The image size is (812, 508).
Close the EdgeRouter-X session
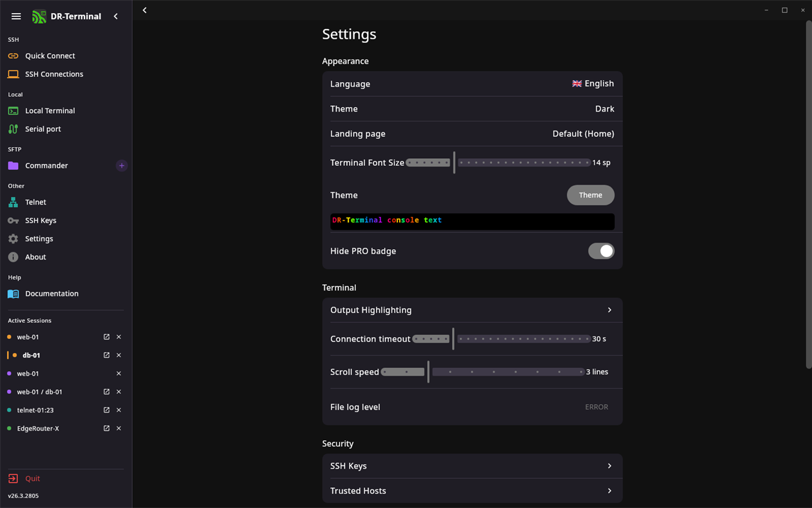coord(119,429)
